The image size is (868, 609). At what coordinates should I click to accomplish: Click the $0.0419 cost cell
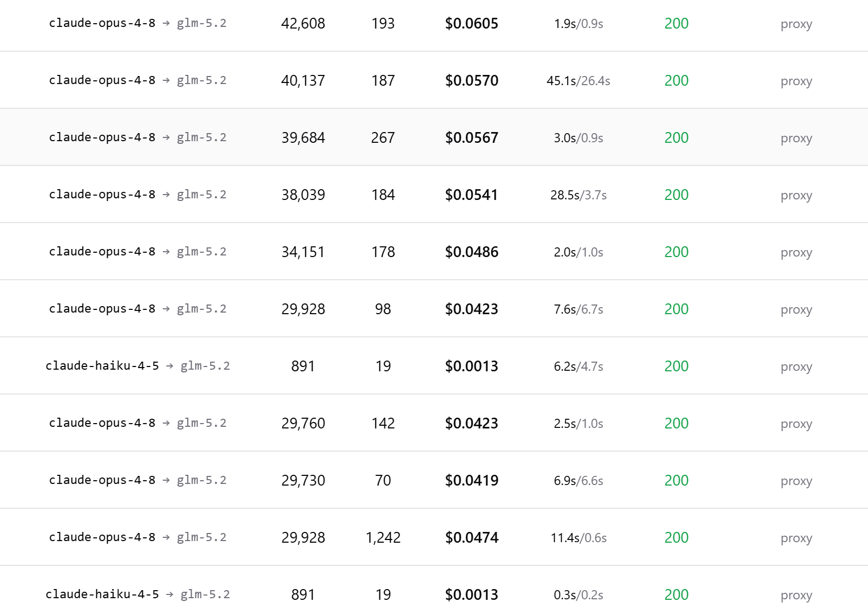pyautogui.click(x=472, y=481)
